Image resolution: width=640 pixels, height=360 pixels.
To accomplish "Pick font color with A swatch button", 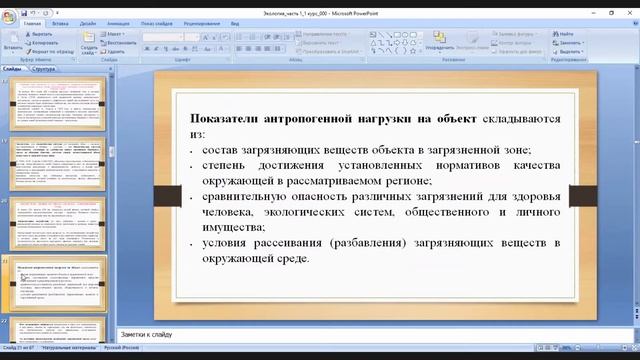I will point(222,49).
